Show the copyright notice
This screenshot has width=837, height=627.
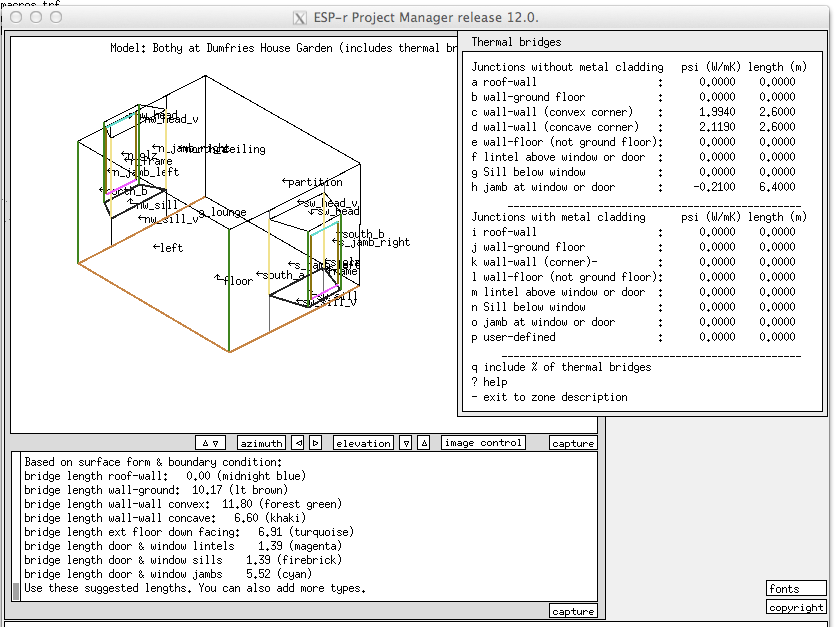(796, 607)
